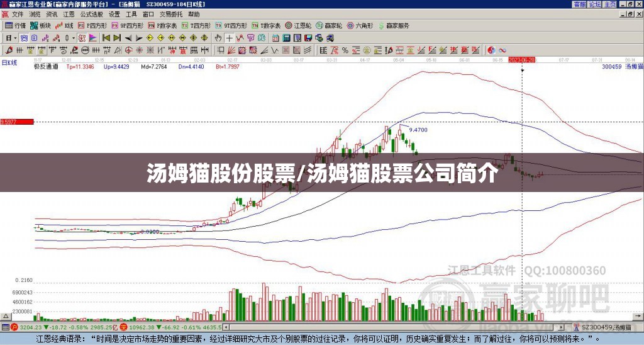
Task: Click the Dn=4.4140 value
Action: 191,66
